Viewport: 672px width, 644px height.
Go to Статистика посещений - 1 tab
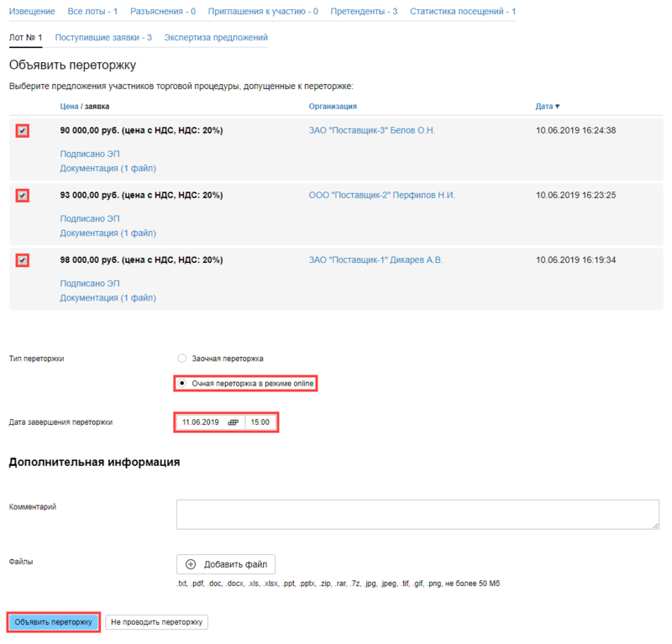tap(463, 12)
